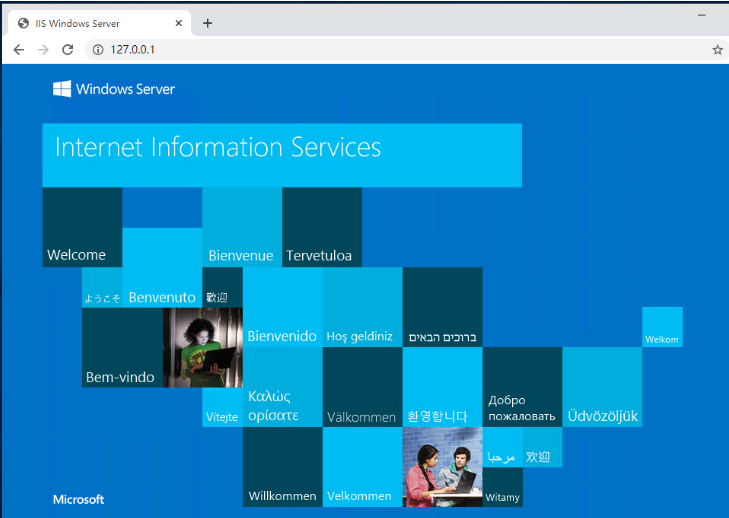Click the Korean 환영합니다 tile
This screenshot has width=729, height=518.
tap(443, 387)
